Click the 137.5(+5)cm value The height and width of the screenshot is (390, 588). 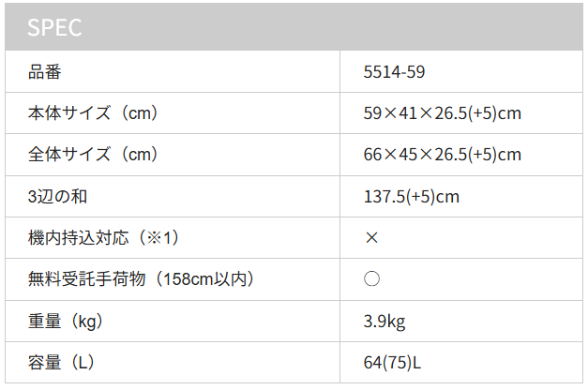[x=412, y=197]
